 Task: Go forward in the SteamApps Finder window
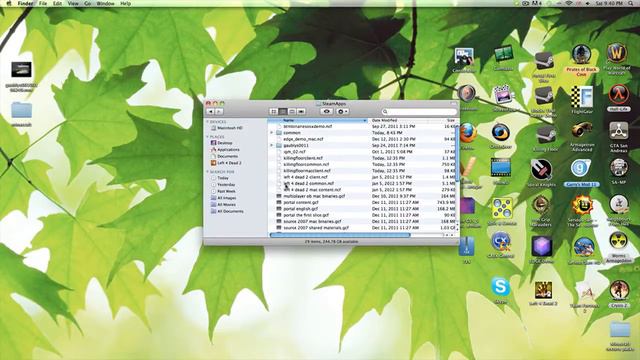coord(219,111)
